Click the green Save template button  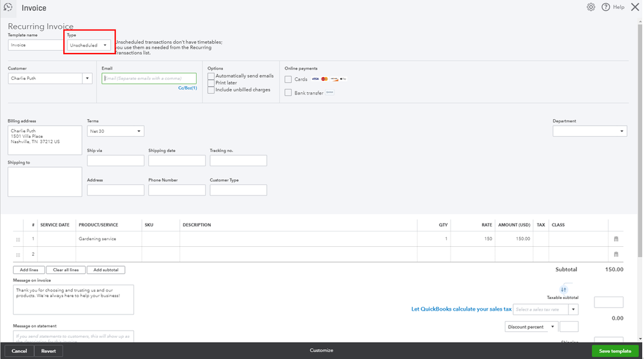point(615,351)
